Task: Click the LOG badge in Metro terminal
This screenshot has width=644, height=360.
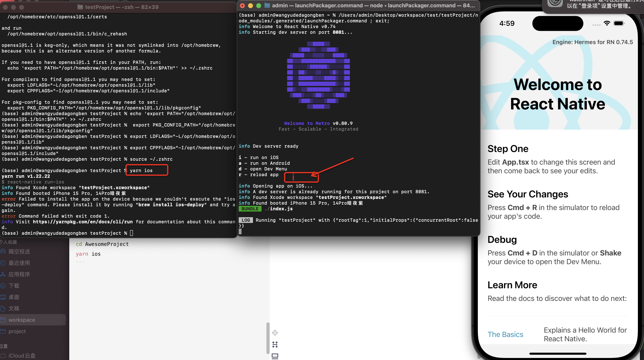Action: pos(246,220)
